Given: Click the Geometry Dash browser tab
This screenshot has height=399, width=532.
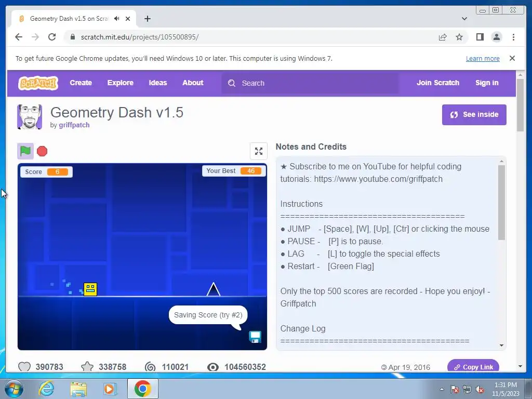Looking at the screenshot, I should pos(74,19).
